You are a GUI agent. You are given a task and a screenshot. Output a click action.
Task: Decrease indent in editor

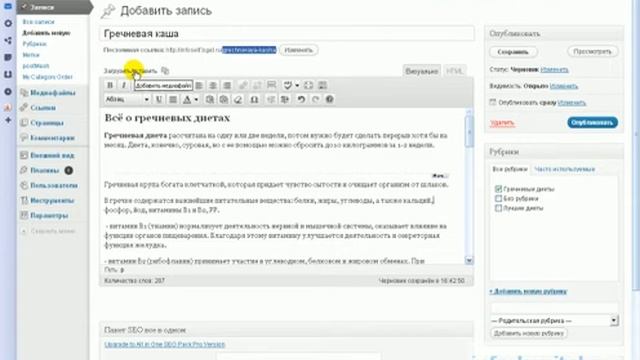pos(271,99)
